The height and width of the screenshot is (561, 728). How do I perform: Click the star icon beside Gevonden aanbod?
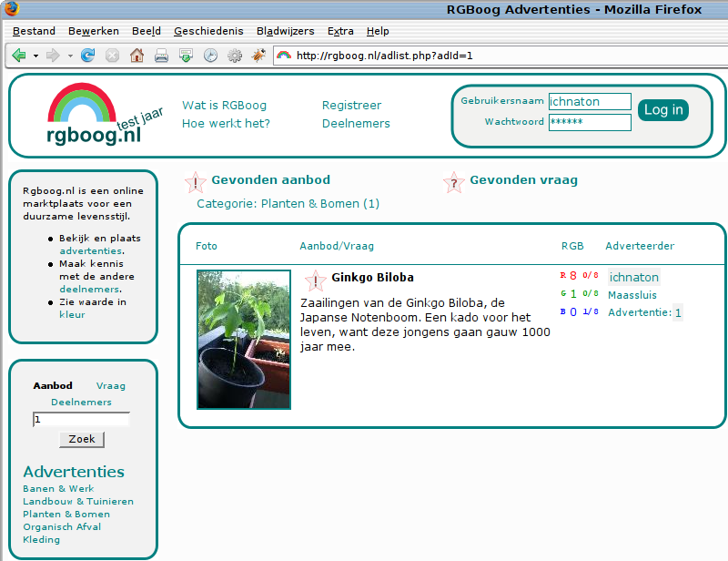click(x=196, y=182)
